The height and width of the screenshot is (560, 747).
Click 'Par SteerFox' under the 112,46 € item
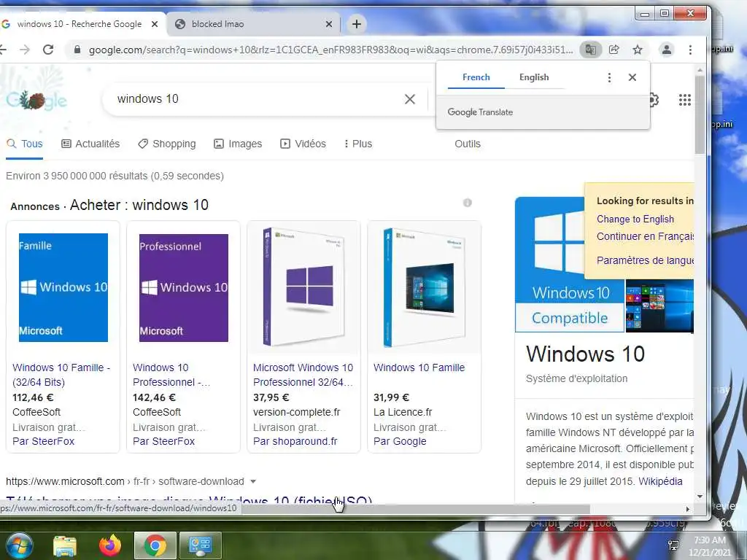click(43, 441)
